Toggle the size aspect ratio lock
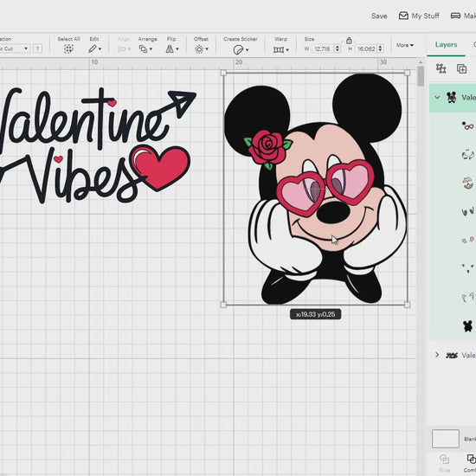 (349, 40)
